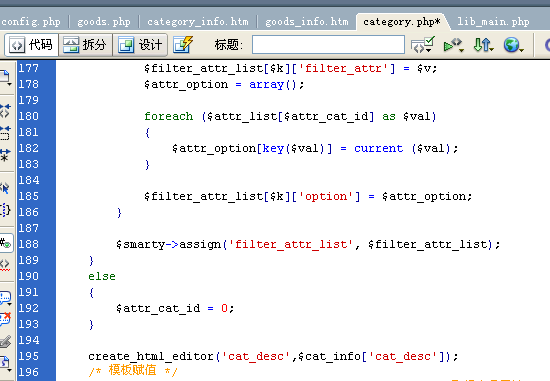The width and height of the screenshot is (550, 381).
Task: Click 'key' function on line 182
Action: 273,148
